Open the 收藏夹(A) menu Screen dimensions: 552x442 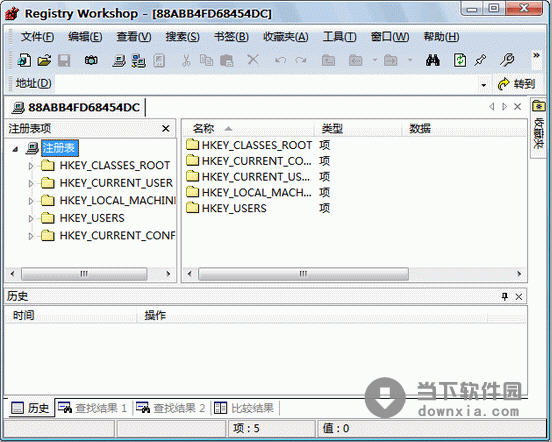coord(286,37)
